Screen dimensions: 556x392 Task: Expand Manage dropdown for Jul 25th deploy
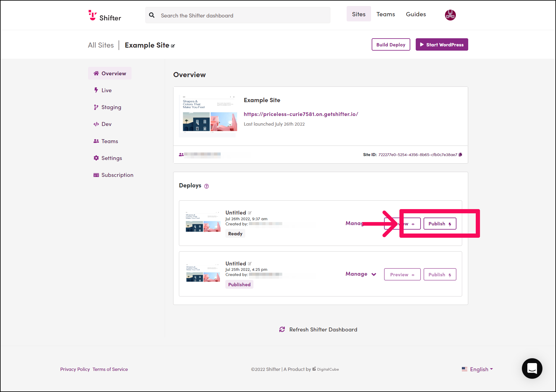(361, 274)
